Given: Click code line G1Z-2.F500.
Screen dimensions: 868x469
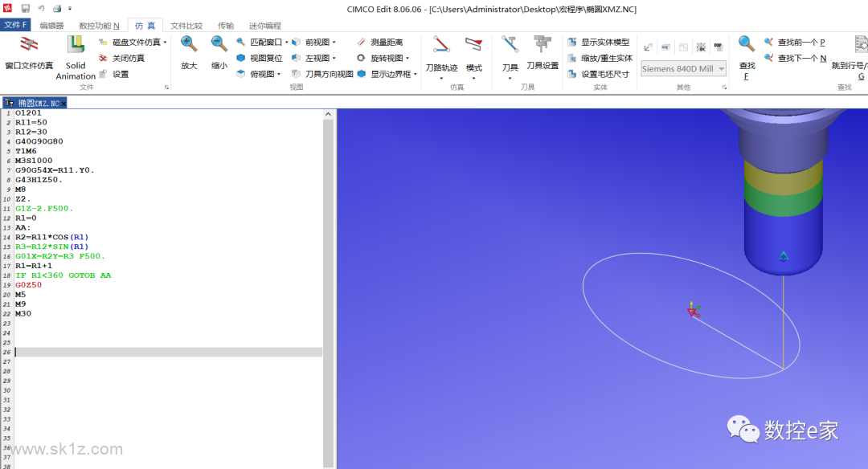Looking at the screenshot, I should coord(44,209).
